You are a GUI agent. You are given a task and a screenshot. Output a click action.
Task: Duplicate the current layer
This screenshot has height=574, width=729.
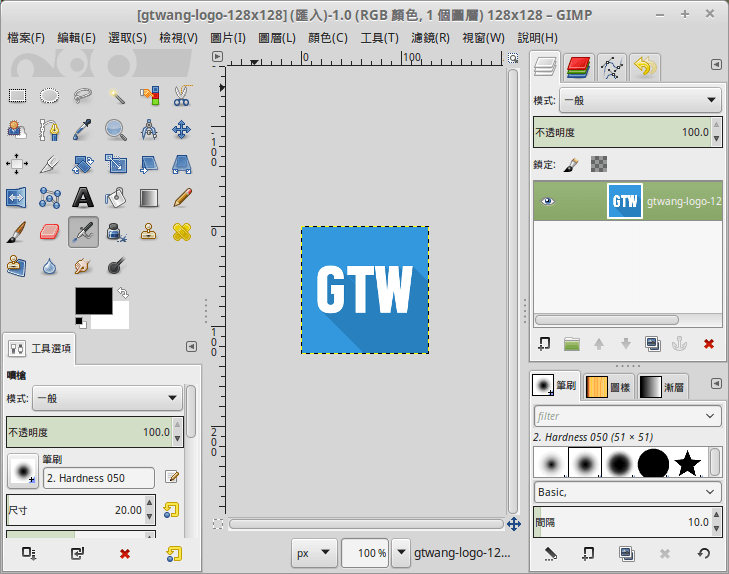pos(653,344)
